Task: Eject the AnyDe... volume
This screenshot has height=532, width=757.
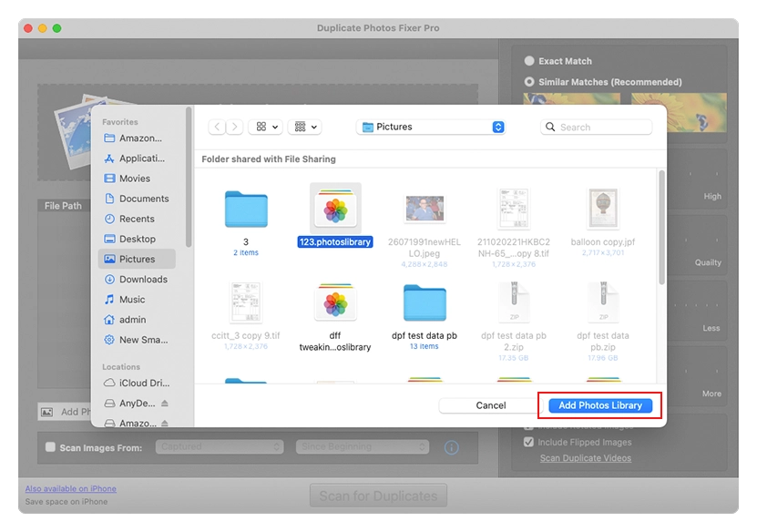Action: pos(165,404)
